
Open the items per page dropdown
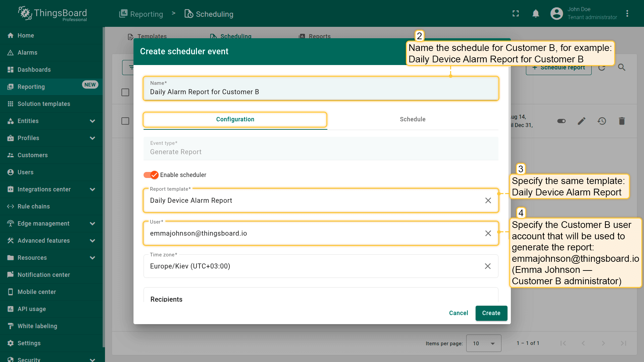pyautogui.click(x=483, y=343)
